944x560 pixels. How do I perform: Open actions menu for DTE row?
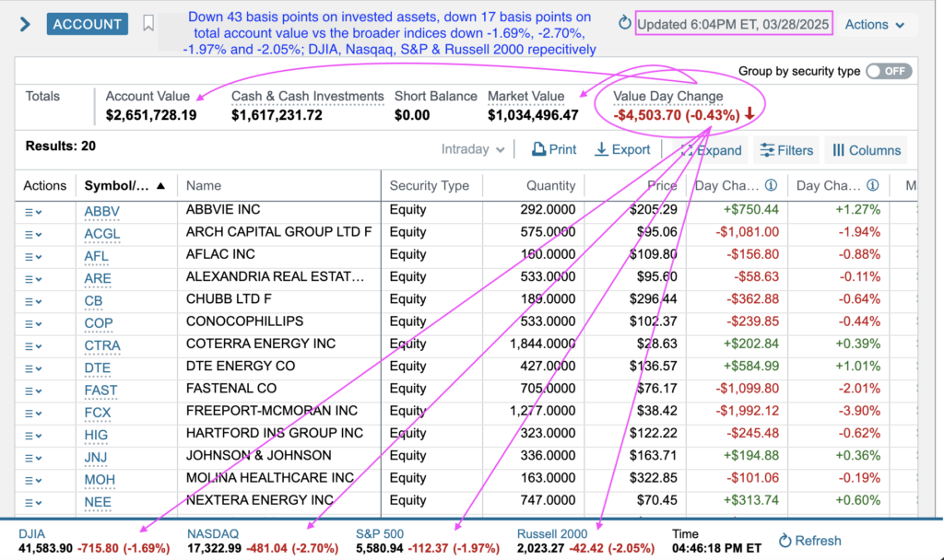coord(33,368)
